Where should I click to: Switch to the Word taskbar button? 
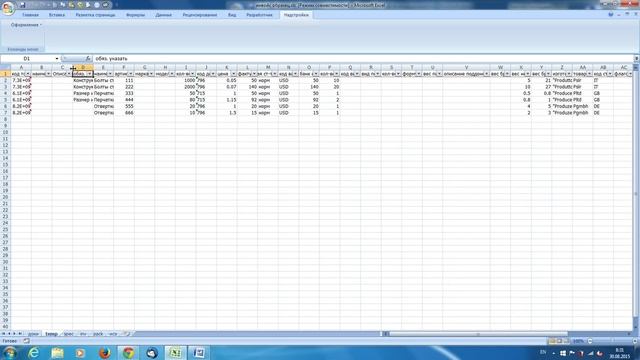(x=199, y=353)
